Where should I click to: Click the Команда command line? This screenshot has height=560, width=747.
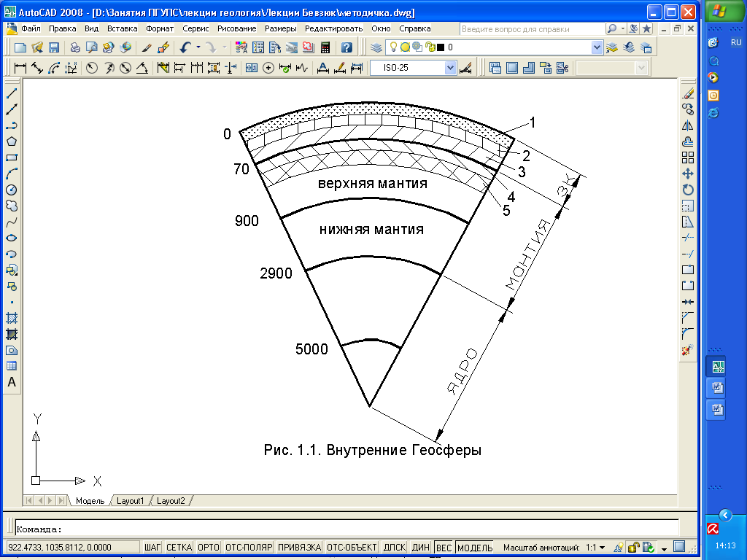tap(347, 529)
